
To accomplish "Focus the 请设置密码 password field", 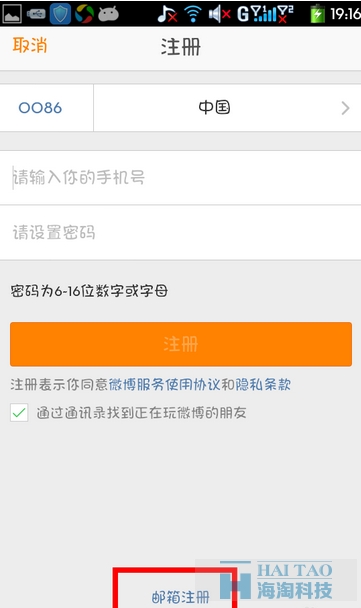I will point(181,233).
